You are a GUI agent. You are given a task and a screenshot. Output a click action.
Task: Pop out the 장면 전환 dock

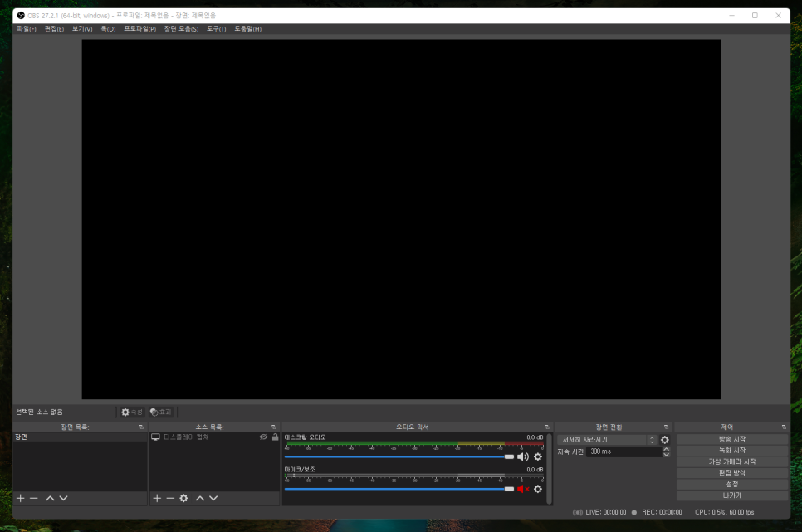[x=666, y=427]
